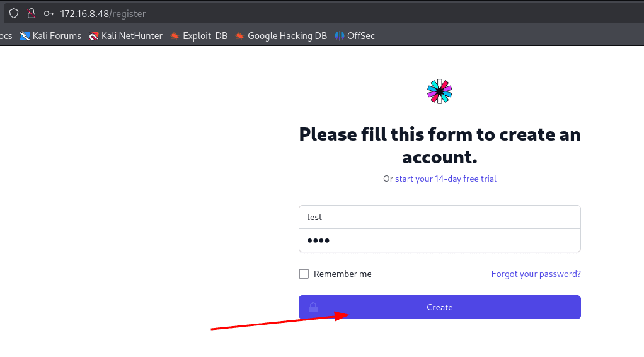Open the insecure connection padlock icon
Screen dimensions: 644x357
32,14
